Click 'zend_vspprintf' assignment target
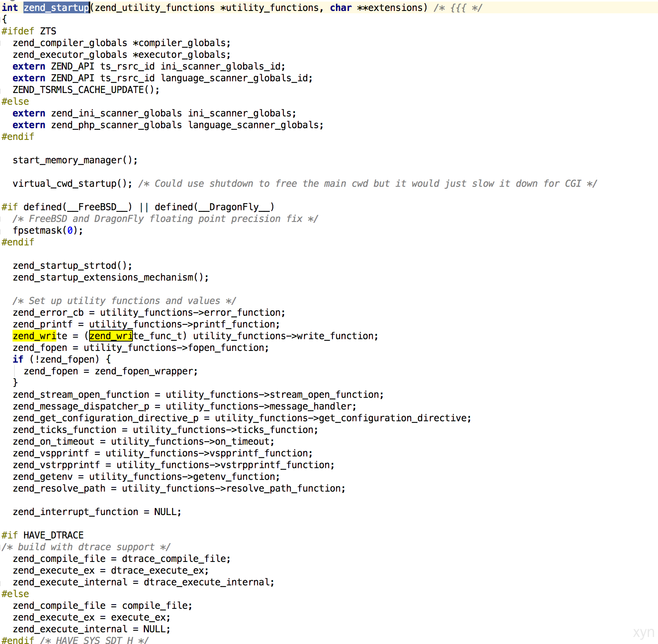The width and height of the screenshot is (658, 644). coord(51,453)
